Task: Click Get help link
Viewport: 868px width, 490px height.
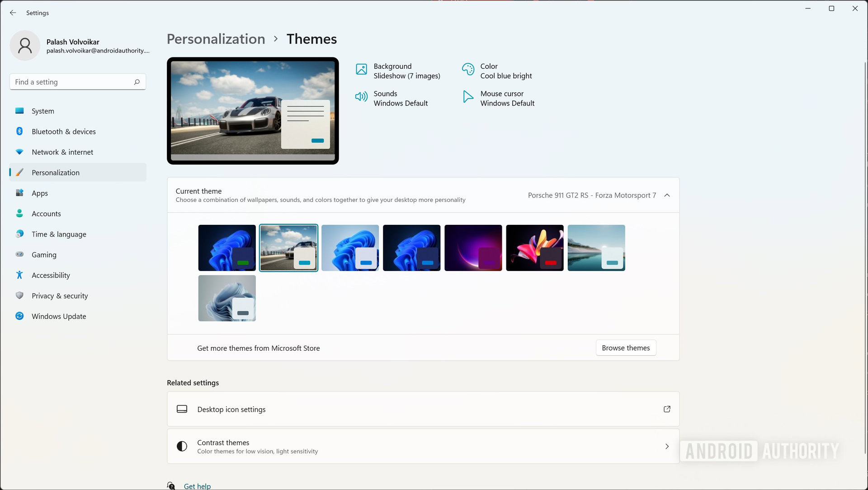Action: pos(197,486)
